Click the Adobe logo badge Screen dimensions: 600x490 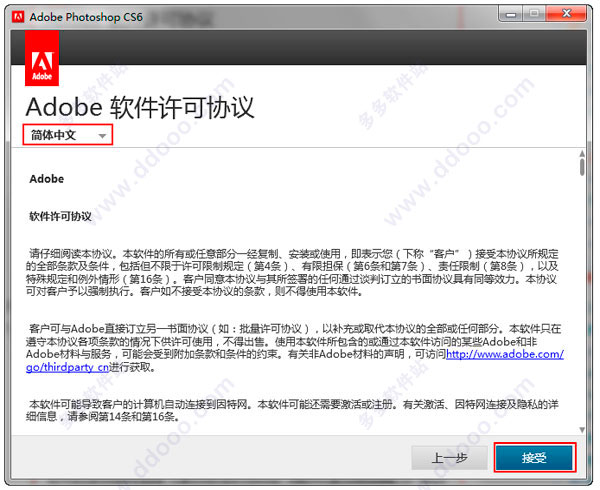point(42,58)
